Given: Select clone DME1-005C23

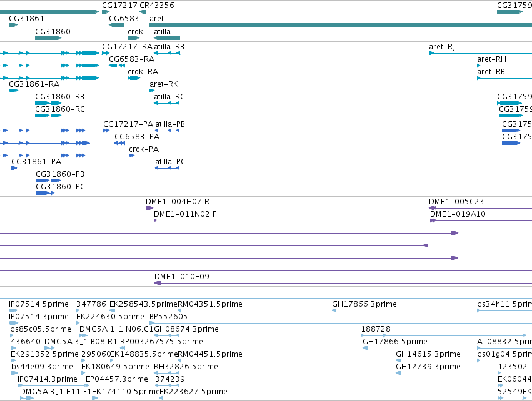Looking at the screenshot, I should [456, 202].
